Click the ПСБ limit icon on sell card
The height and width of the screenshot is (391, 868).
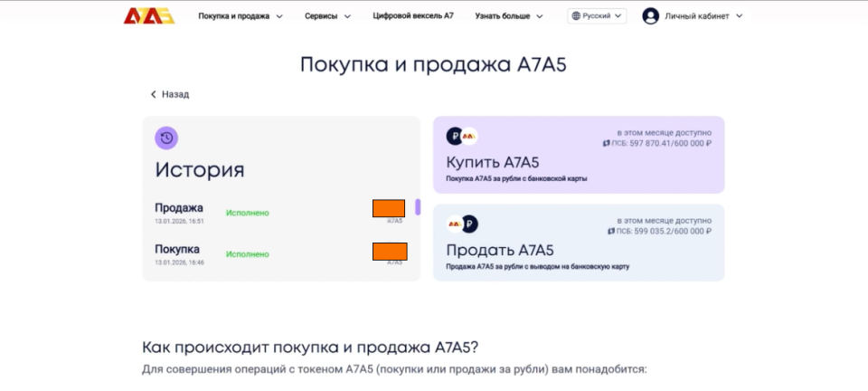pos(612,232)
